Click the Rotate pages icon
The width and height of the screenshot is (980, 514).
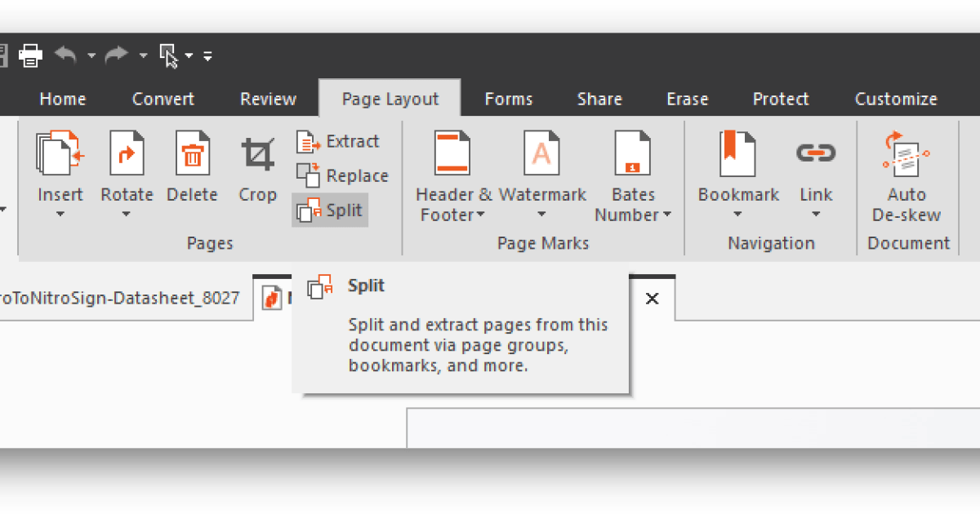(127, 153)
